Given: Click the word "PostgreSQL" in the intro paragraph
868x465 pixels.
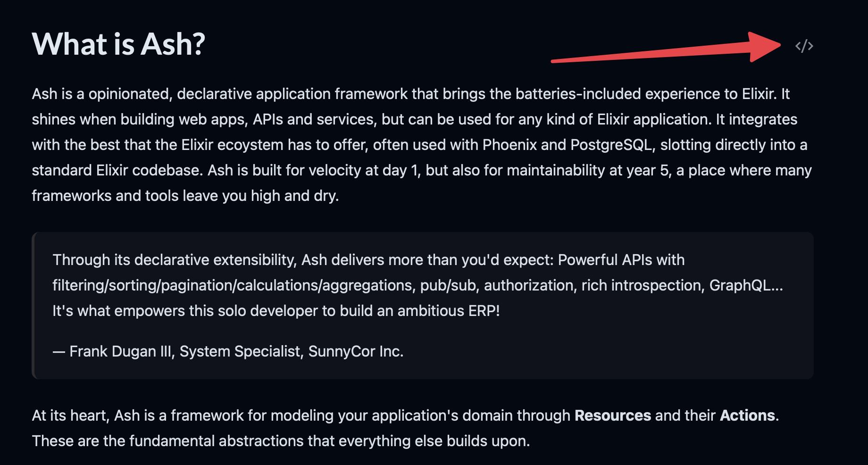Looking at the screenshot, I should pyautogui.click(x=612, y=145).
